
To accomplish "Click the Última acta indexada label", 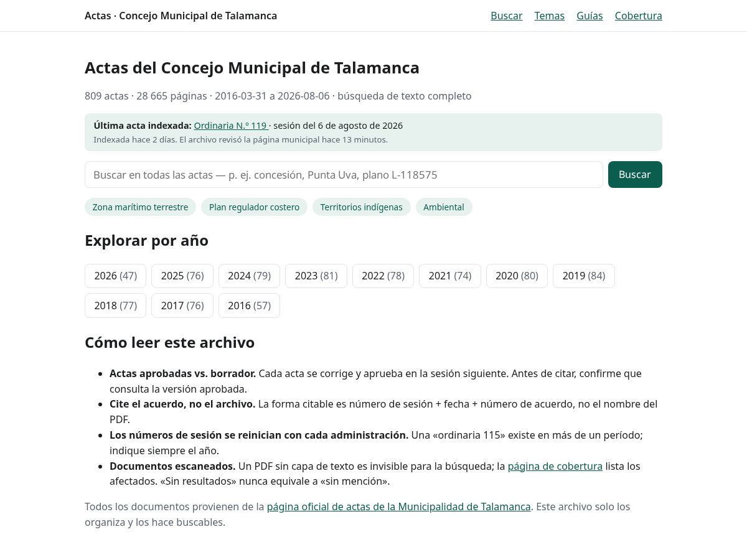I will 143,125.
